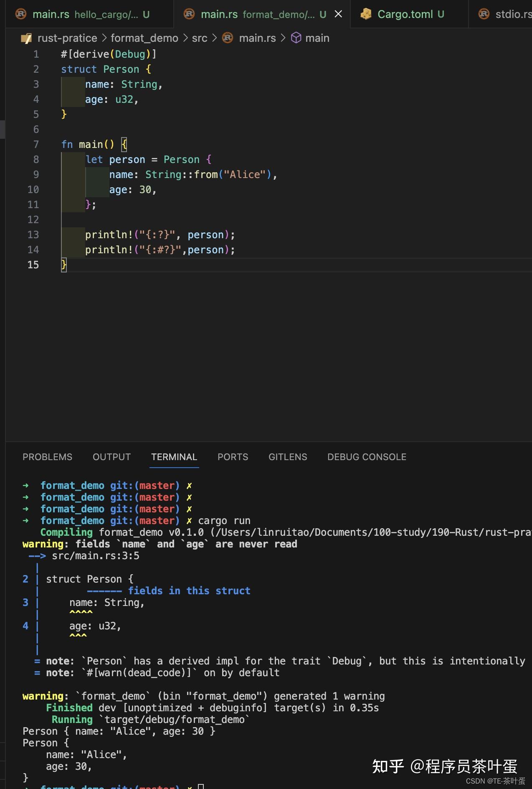Image resolution: width=532 pixels, height=789 pixels.
Task: Select main.rs in the breadcrumb path
Action: click(x=257, y=38)
